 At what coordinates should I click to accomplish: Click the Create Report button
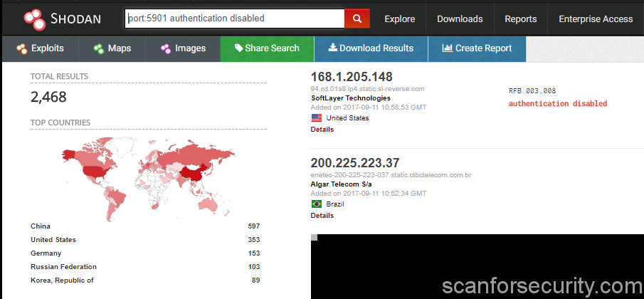pyautogui.click(x=477, y=48)
